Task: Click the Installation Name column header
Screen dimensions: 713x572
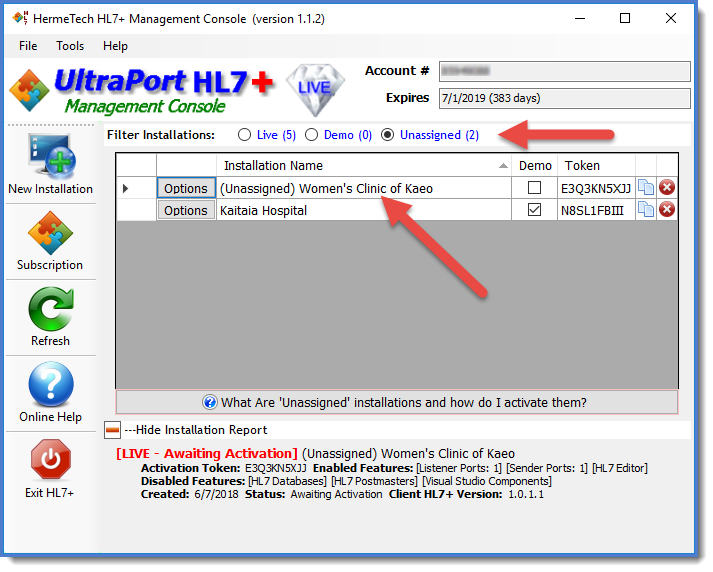Action: tap(364, 166)
